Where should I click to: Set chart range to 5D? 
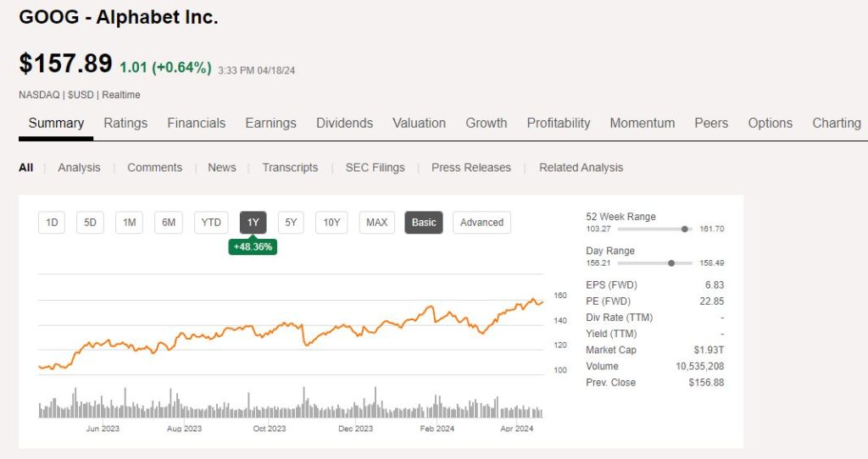tap(90, 223)
